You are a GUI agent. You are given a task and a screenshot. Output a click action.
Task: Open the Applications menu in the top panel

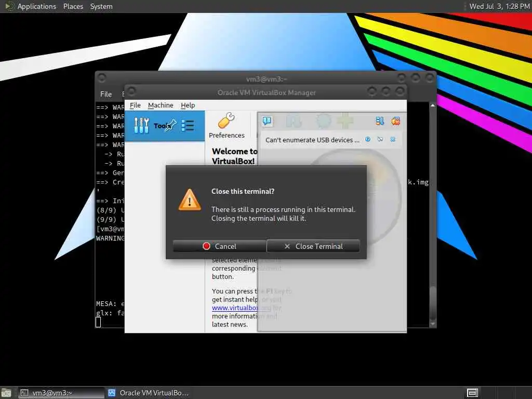pos(37,6)
